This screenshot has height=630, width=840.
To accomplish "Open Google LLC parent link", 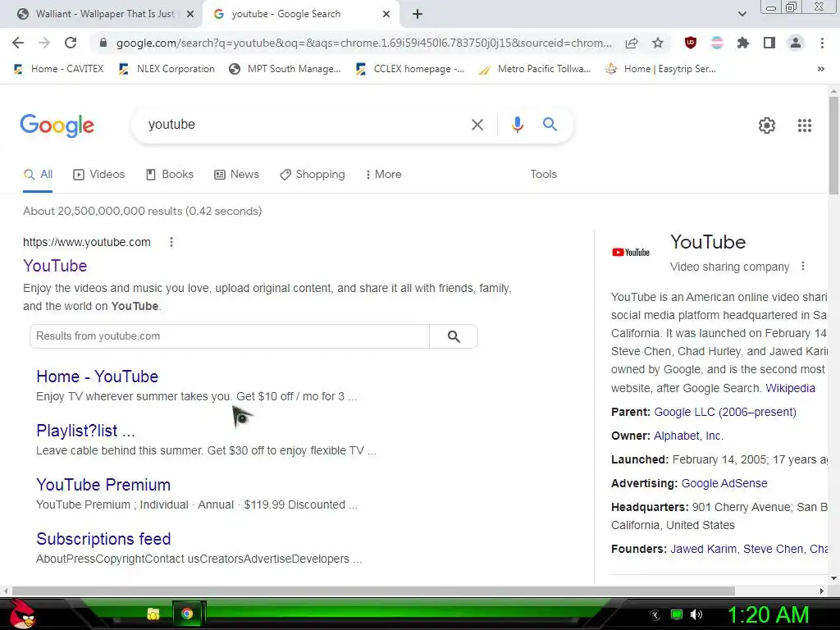I will (x=725, y=412).
